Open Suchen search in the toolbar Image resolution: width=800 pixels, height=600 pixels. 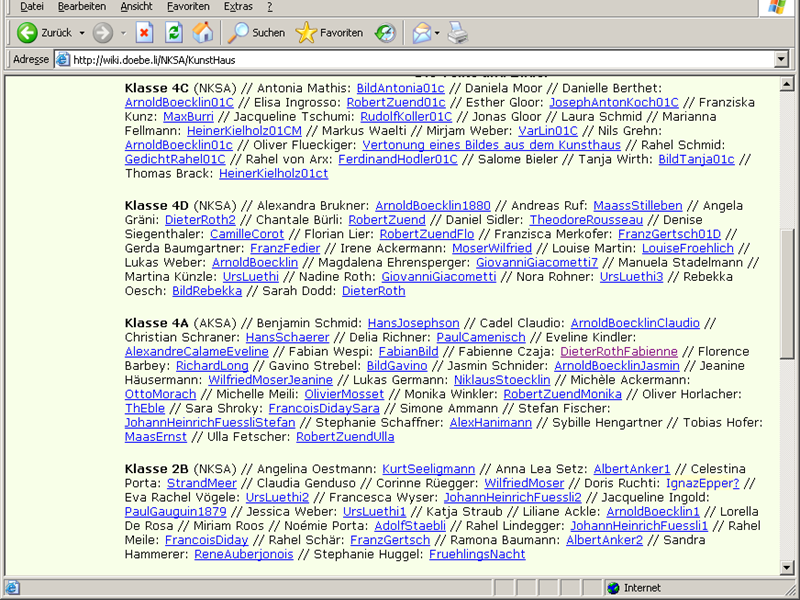[x=257, y=33]
